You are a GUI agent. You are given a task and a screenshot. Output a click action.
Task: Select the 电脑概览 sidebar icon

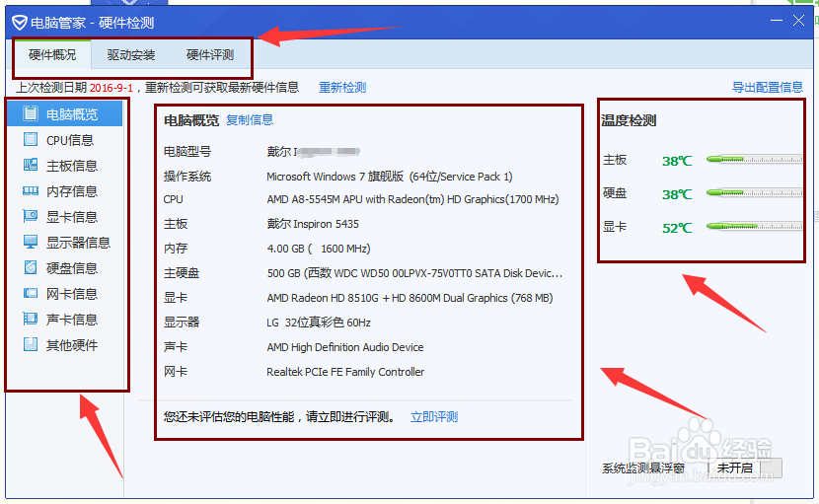point(31,113)
